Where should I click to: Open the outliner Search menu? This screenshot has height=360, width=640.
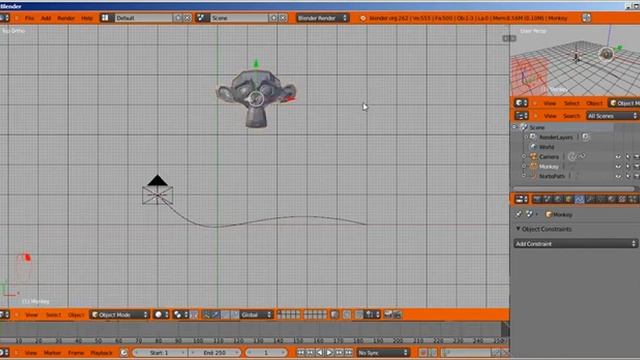point(571,116)
